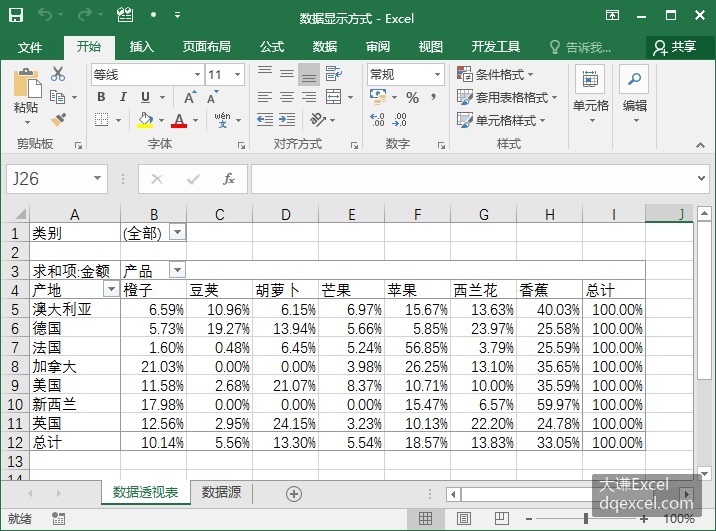Click the Insert Function fx button
716x531 pixels.
(x=228, y=179)
